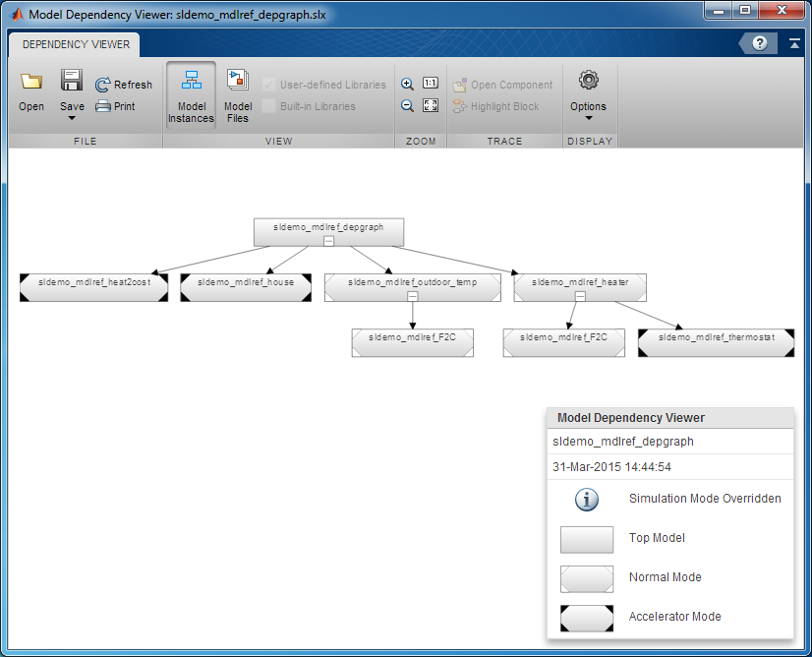
Task: Zoom out with the magnifier minus icon
Action: pyautogui.click(x=408, y=105)
